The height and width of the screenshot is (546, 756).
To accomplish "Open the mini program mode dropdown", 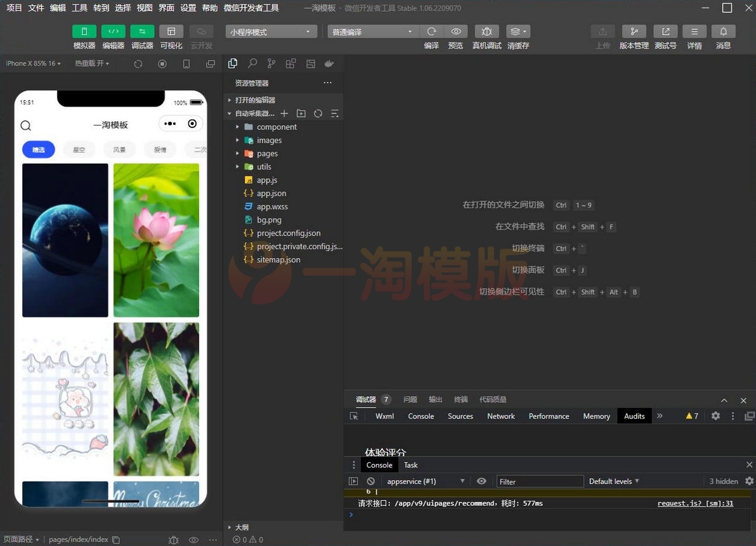I will coord(271,32).
